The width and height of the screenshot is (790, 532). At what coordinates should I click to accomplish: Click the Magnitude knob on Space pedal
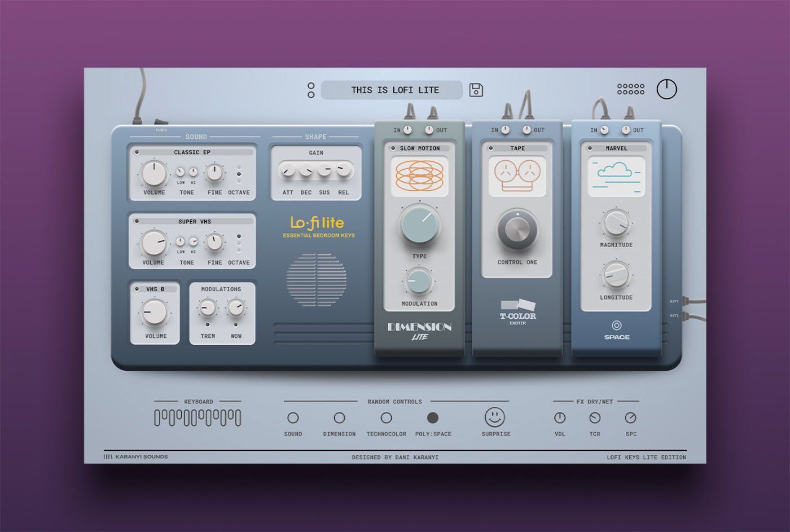616,223
